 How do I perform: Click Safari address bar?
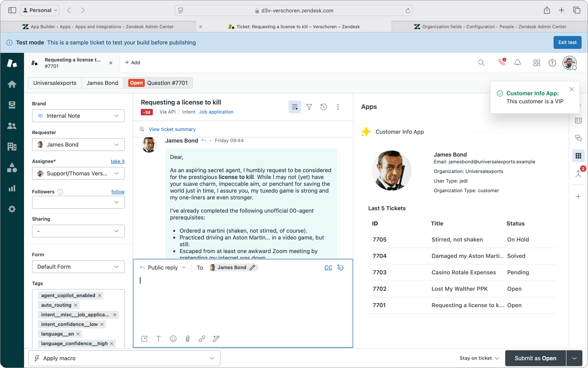click(294, 10)
